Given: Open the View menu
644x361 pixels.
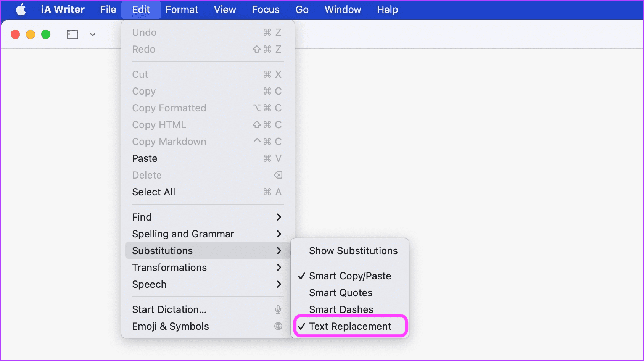Looking at the screenshot, I should 225,10.
